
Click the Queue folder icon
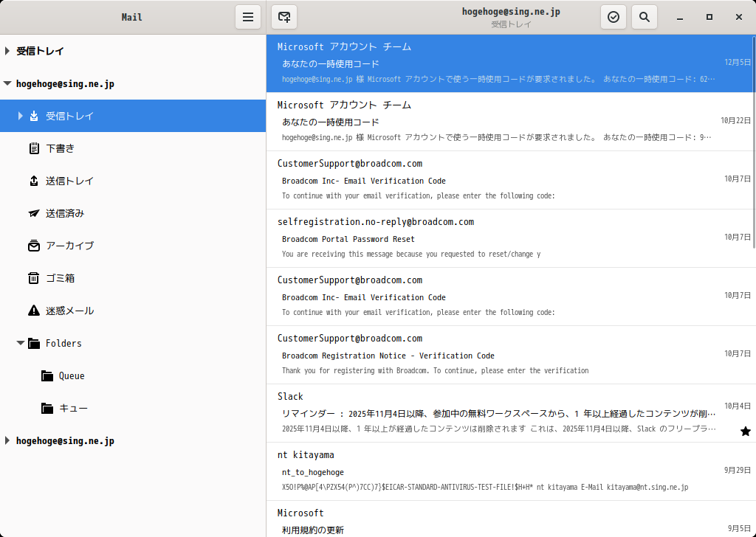click(x=47, y=375)
